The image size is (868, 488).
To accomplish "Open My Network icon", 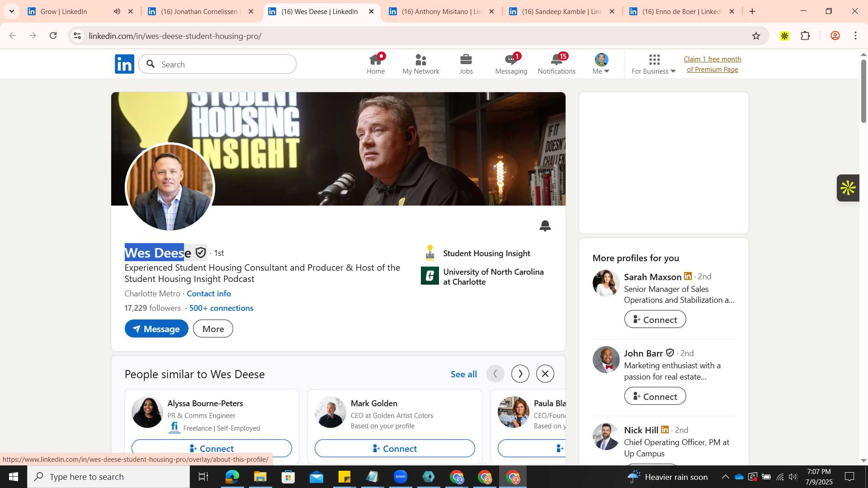I will point(421,64).
